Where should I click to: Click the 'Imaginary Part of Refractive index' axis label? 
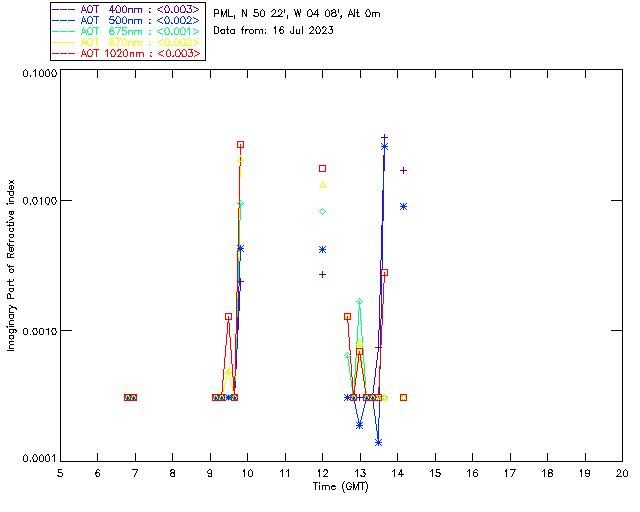point(11,265)
